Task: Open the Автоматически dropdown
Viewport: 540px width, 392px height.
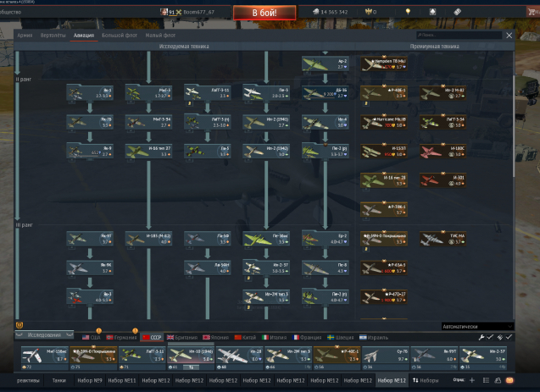Action: [477, 326]
